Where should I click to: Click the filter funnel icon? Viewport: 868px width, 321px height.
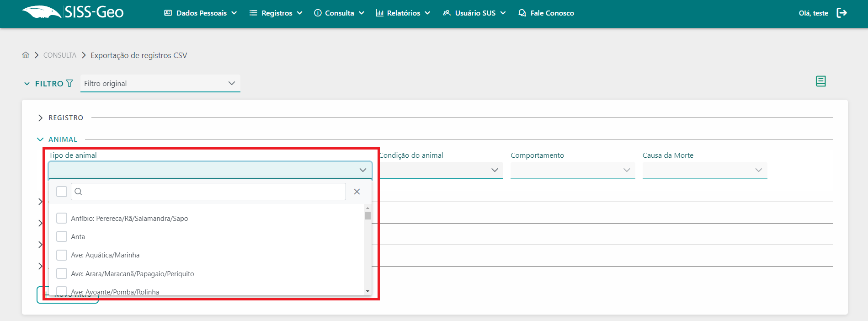[x=69, y=83]
